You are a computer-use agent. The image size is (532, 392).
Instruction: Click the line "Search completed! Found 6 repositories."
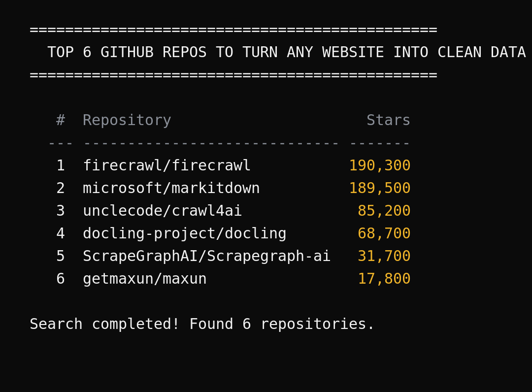pyautogui.click(x=202, y=324)
